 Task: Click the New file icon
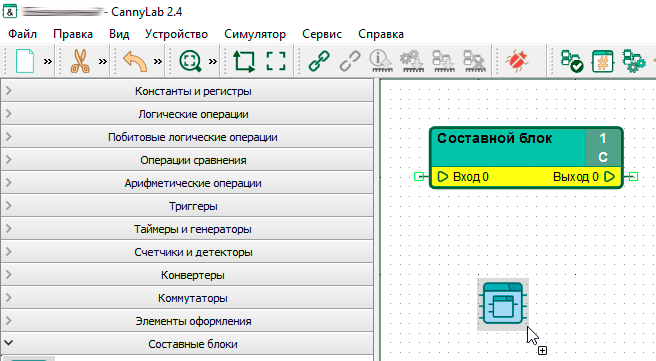pyautogui.click(x=25, y=61)
